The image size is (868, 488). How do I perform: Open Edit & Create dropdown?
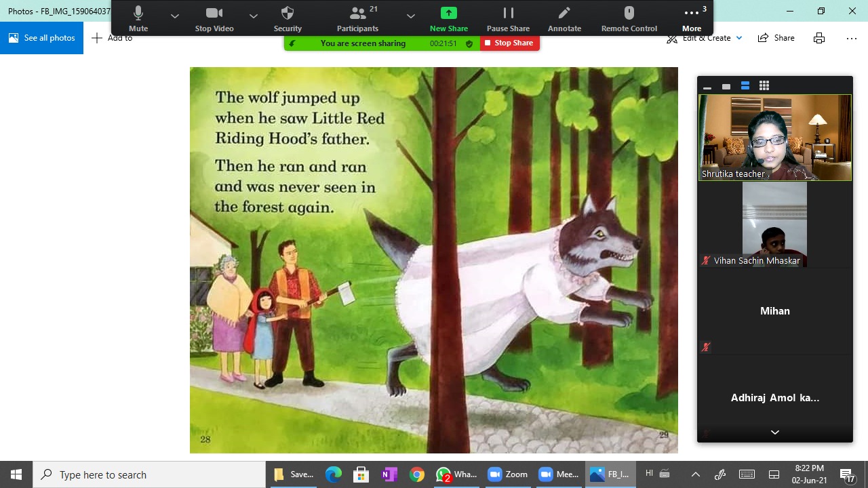[705, 38]
